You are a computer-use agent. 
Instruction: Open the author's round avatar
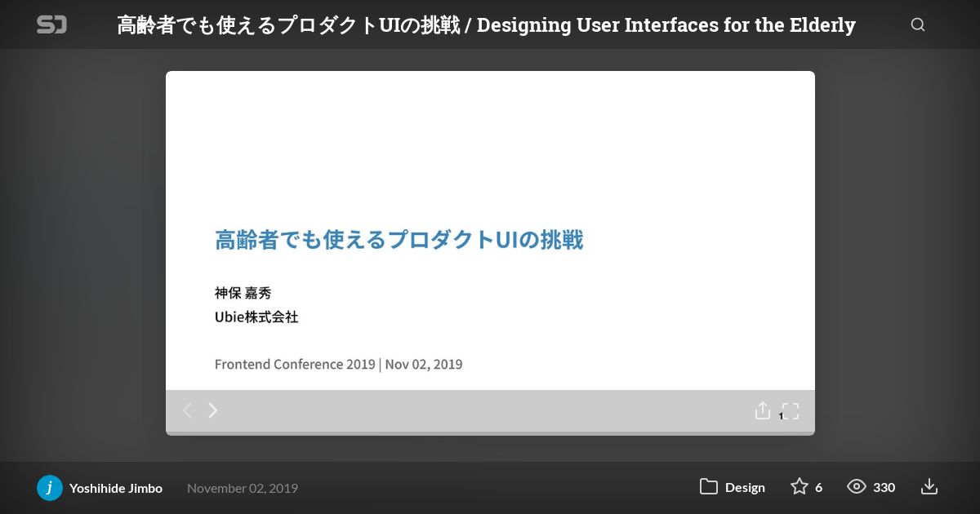pos(50,488)
